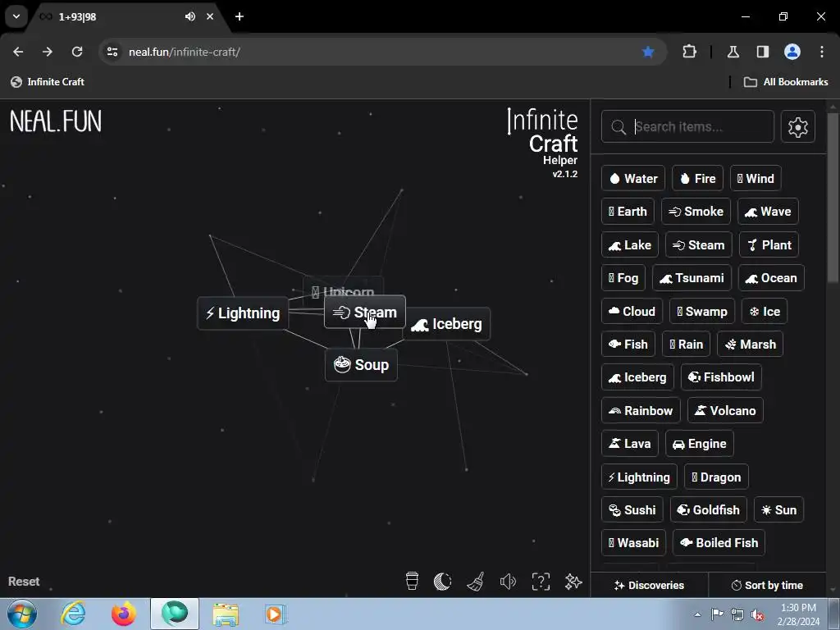
Task: Select the Marsh element
Action: [x=750, y=344]
